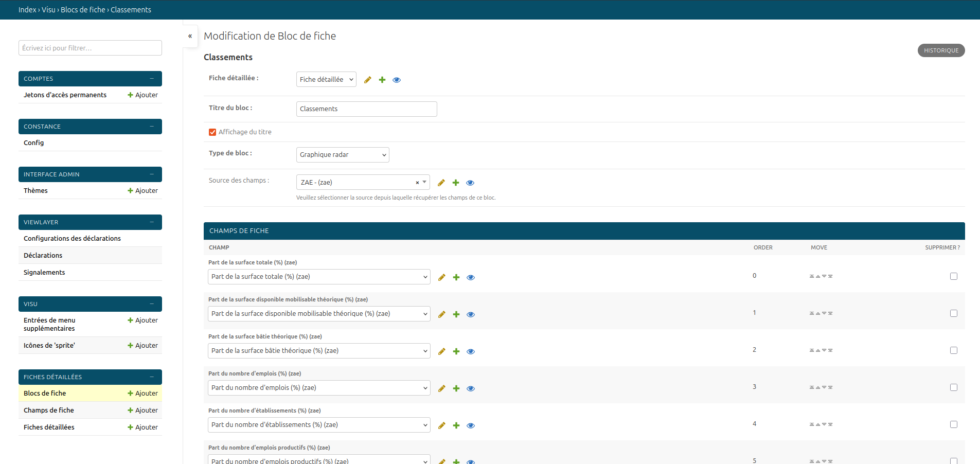Check Supprimer for nombre d'emplois row
Viewport: 980px width, 464px height.
[x=954, y=387]
